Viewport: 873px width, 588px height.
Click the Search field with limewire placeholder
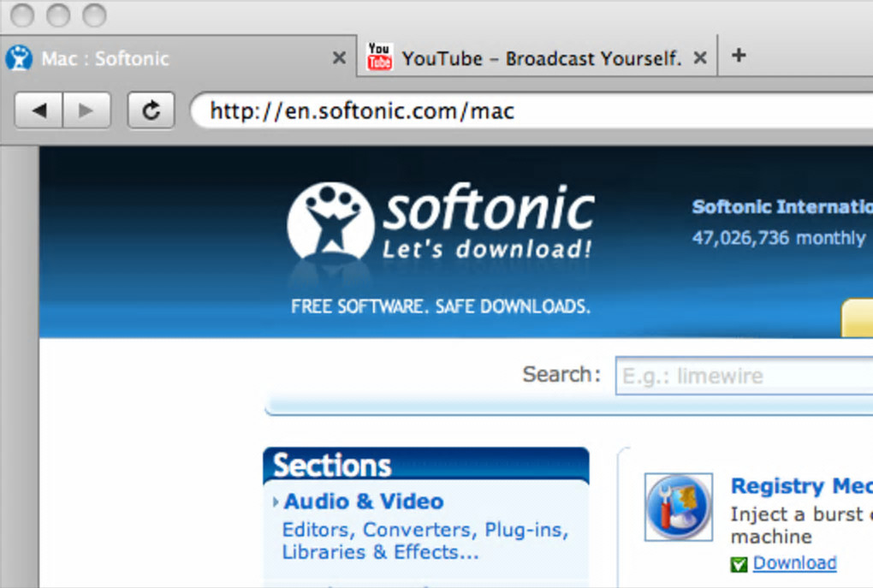tap(745, 376)
